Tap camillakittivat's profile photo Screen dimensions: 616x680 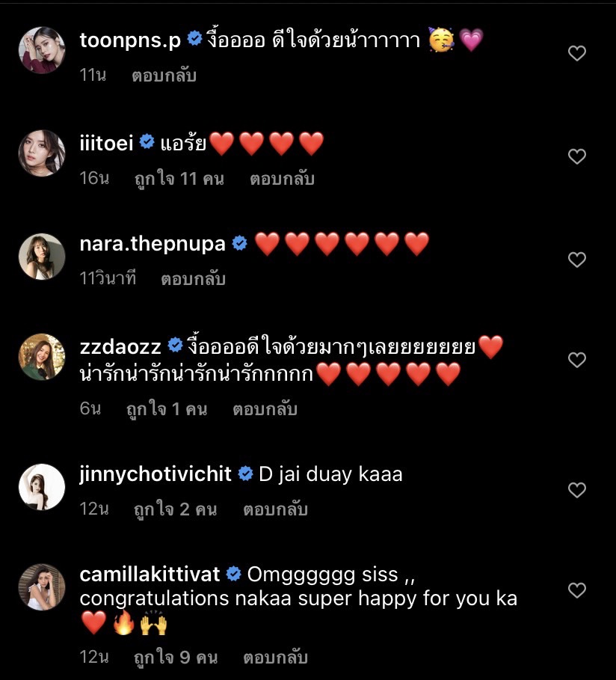[x=42, y=587]
